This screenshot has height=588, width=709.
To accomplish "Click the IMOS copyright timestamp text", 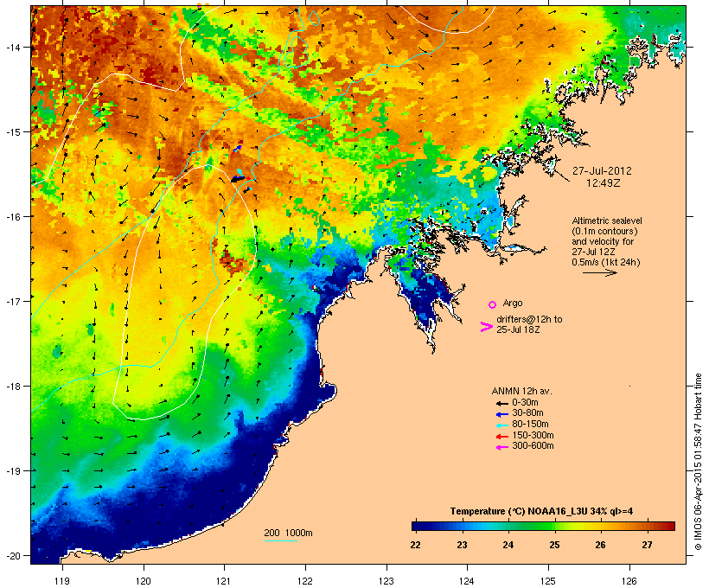I will click(698, 462).
